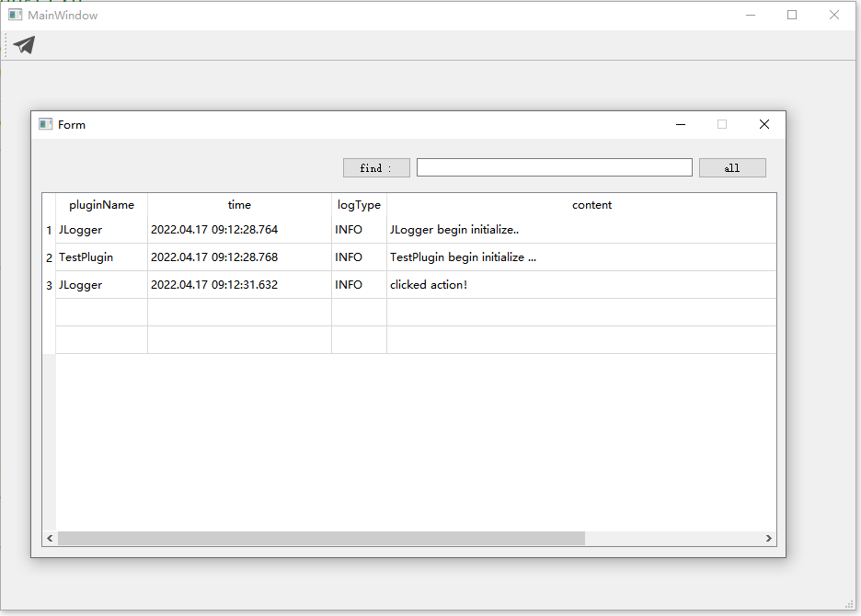Screen dimensions: 861x616
Task: Select time cell 09:12:31.632
Action: coord(239,285)
